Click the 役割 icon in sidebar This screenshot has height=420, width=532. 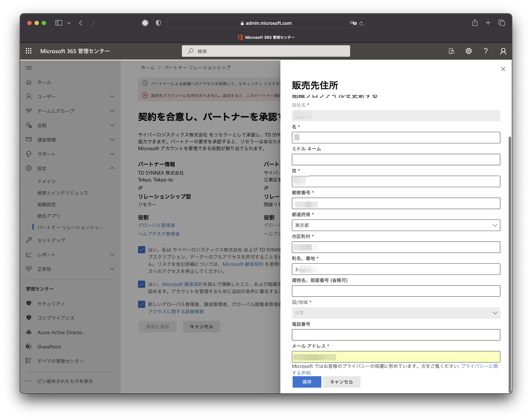[29, 125]
